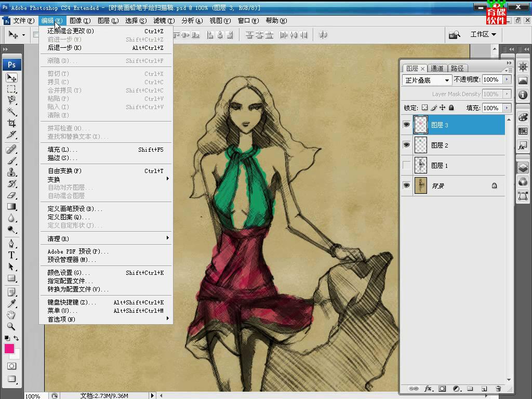The width and height of the screenshot is (532, 399).
Task: Toggle lock transparent pixels
Action: pos(424,108)
